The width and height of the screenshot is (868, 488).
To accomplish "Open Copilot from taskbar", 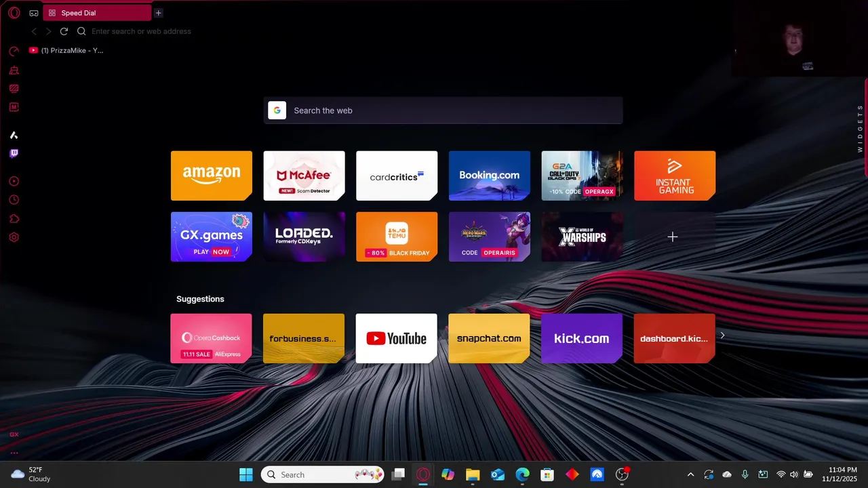I will coord(448,474).
